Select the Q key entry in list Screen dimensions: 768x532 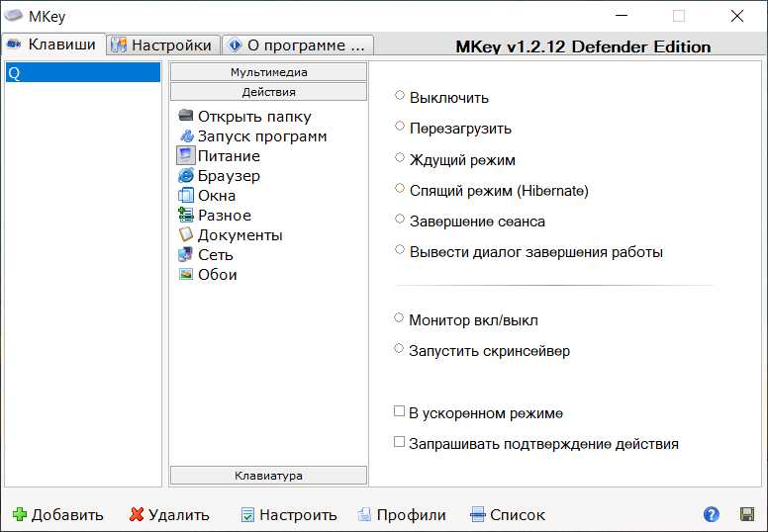[83, 72]
